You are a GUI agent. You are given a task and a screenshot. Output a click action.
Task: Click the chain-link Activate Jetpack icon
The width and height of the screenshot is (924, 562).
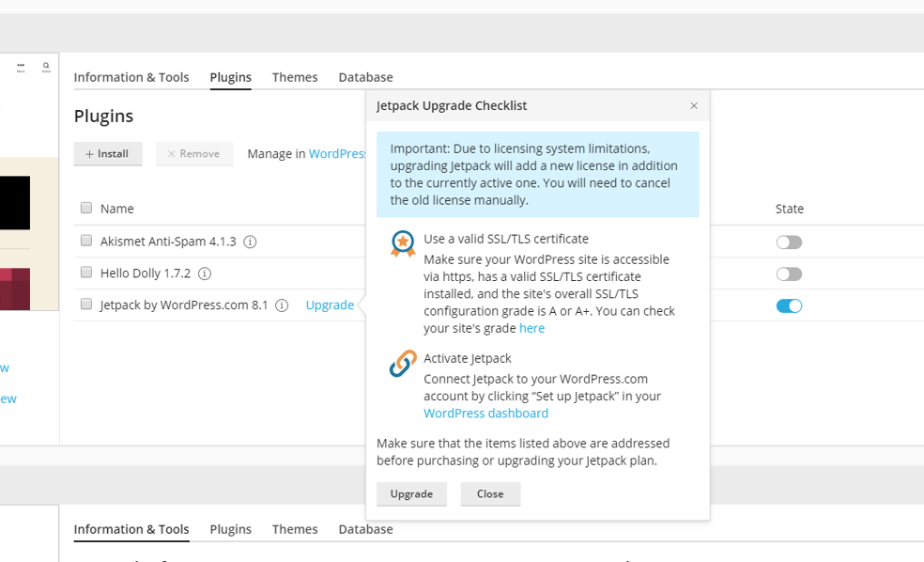point(403,364)
